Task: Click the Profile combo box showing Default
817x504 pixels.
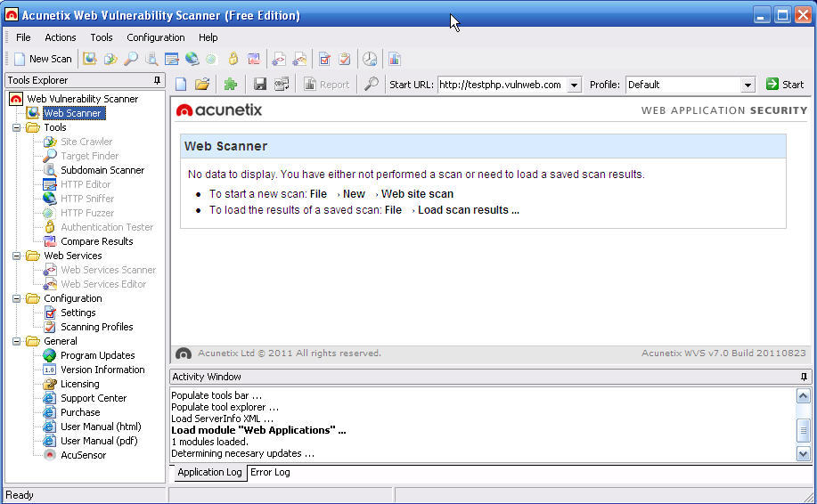Action: pos(690,85)
